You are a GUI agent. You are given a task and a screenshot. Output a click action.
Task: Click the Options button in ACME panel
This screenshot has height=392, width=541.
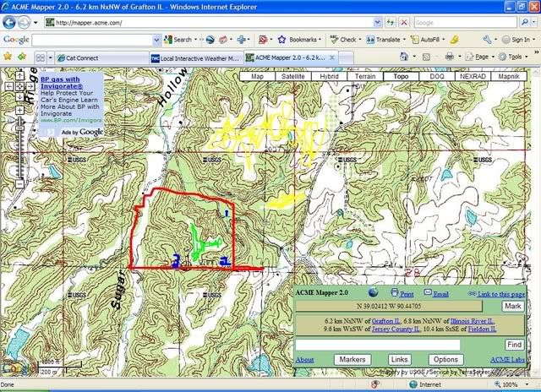[x=445, y=360]
